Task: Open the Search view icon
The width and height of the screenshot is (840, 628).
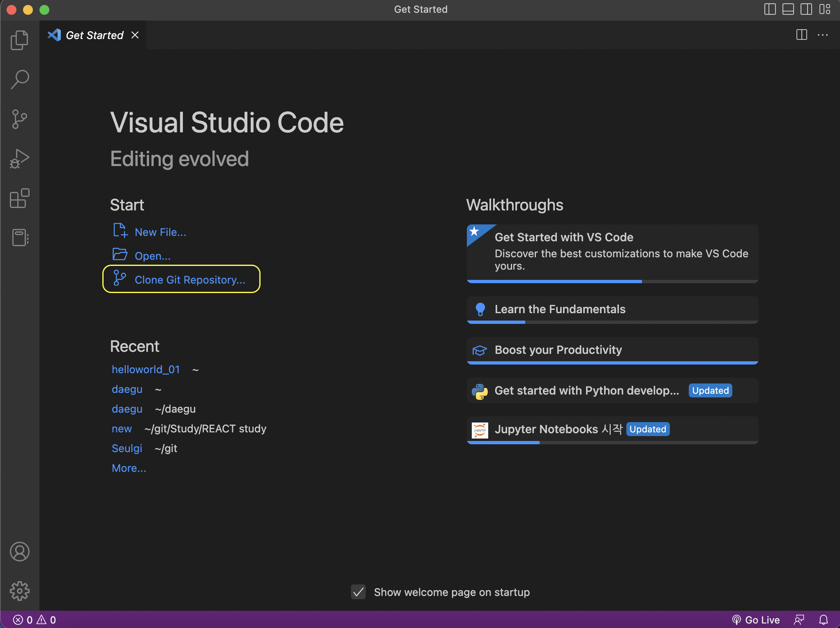Action: click(x=19, y=79)
